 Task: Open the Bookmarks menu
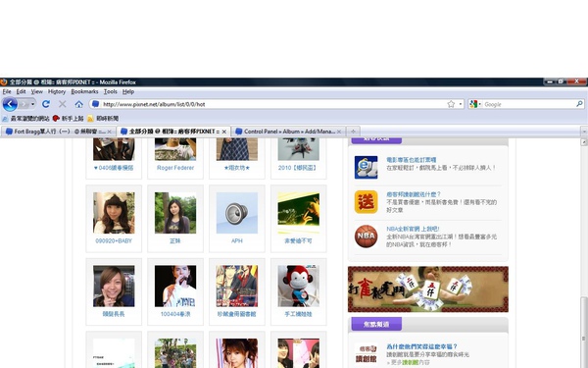[x=84, y=91]
